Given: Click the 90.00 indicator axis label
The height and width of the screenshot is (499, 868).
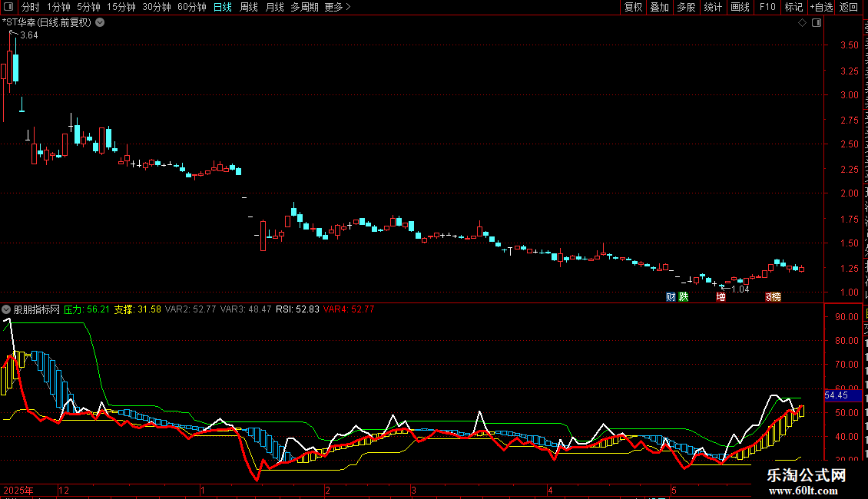Looking at the screenshot, I should [847, 317].
